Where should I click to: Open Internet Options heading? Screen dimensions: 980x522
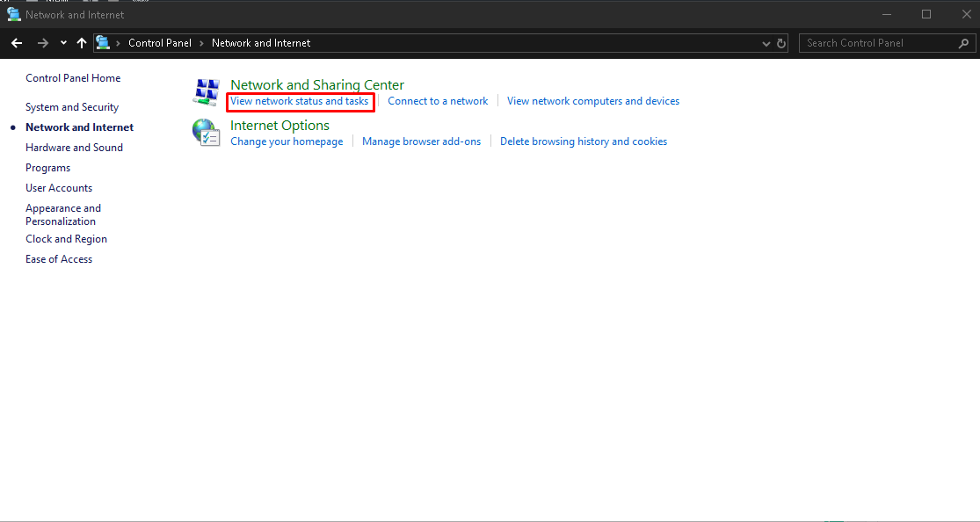[x=280, y=125]
